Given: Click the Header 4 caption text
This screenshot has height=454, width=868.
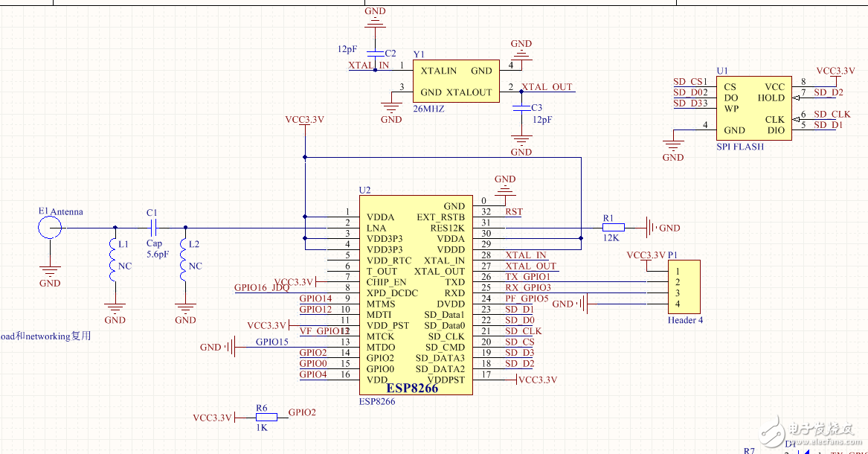Looking at the screenshot, I should (x=685, y=320).
